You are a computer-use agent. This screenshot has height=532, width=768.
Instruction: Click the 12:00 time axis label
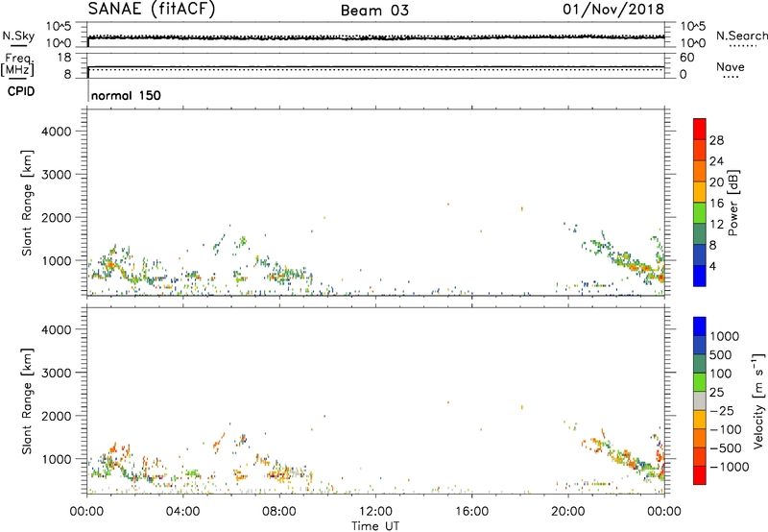pos(375,512)
